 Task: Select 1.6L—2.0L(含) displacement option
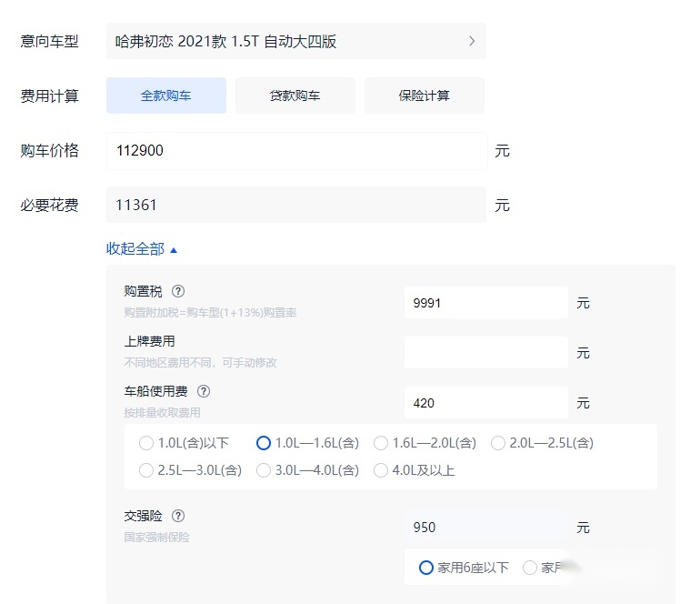(x=425, y=443)
